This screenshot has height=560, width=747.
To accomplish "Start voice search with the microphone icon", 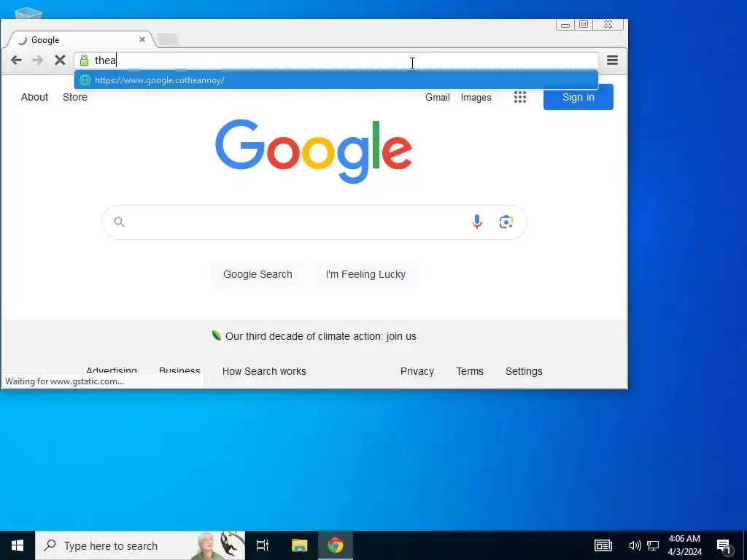I will tap(477, 222).
